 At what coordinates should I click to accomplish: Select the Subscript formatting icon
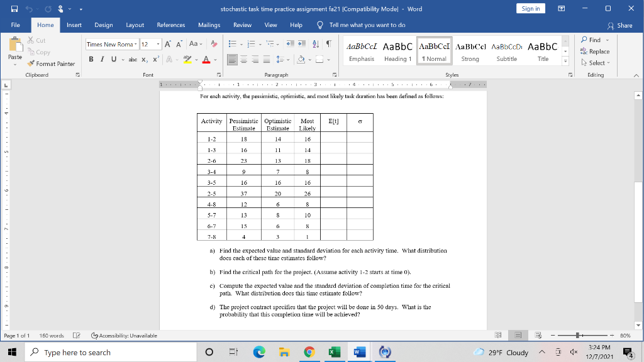(x=144, y=60)
